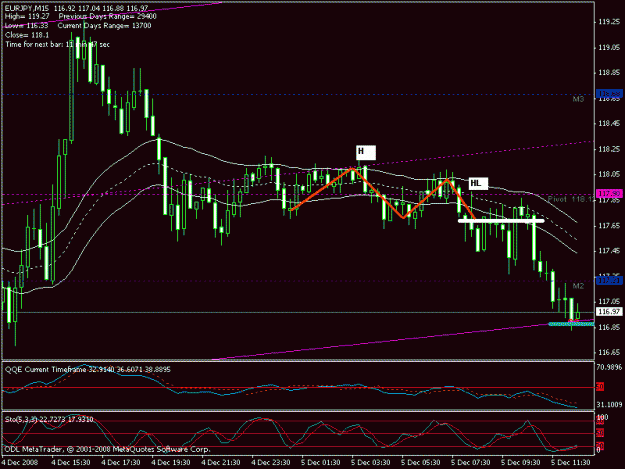Click the 31.1009 QQE scale value
This screenshot has width=625, height=469.
[609, 404]
